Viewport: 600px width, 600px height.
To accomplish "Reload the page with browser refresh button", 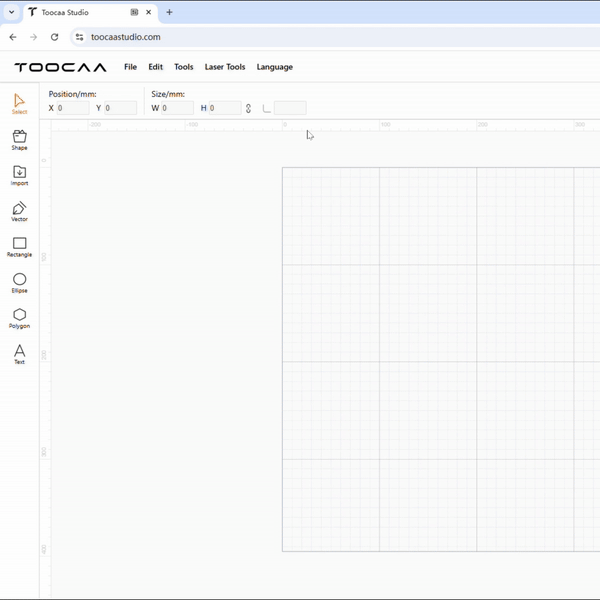I will (x=54, y=37).
